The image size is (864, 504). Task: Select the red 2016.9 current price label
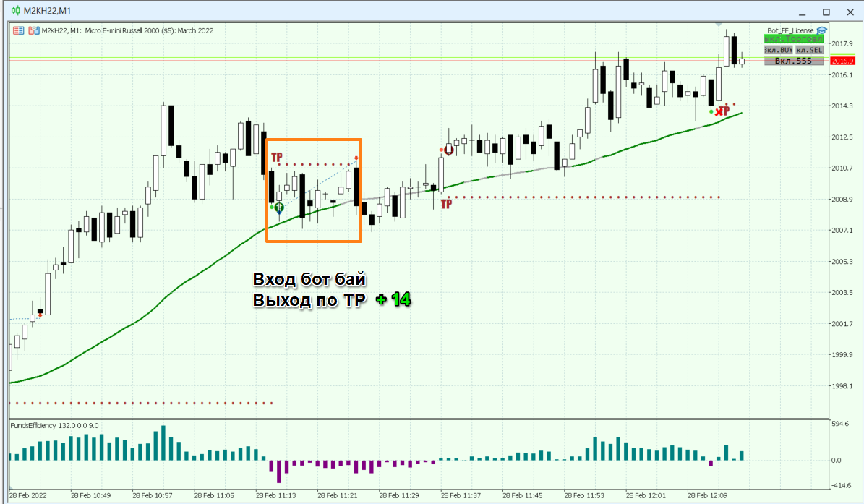coord(842,61)
